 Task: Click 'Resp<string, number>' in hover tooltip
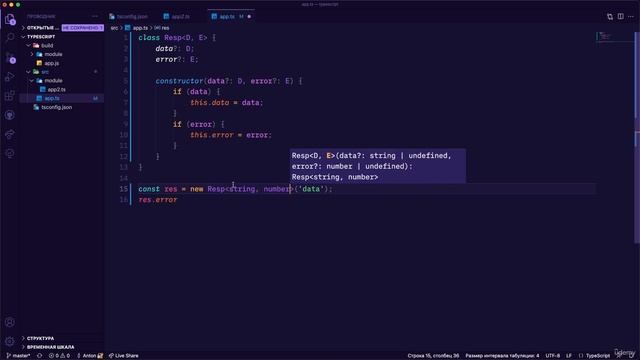point(335,177)
